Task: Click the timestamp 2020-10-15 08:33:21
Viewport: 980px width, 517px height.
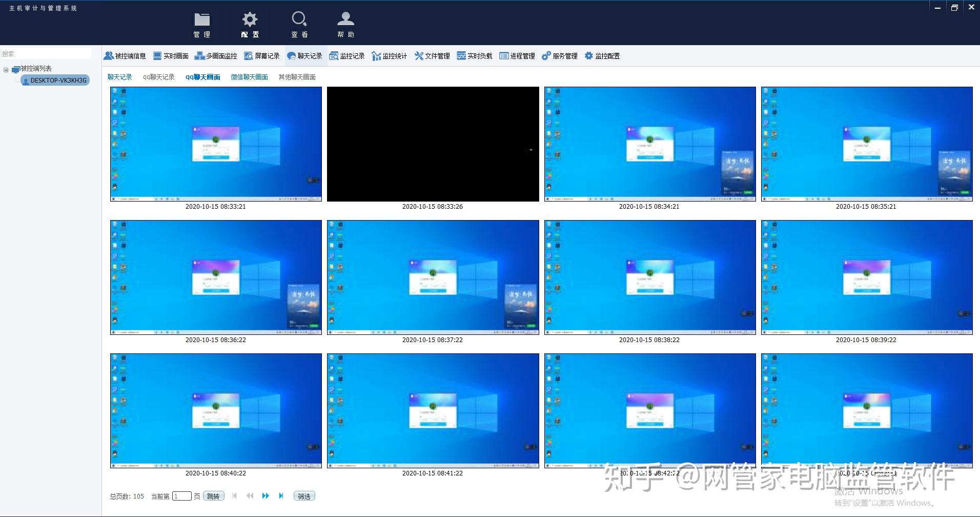Action: pyautogui.click(x=216, y=207)
